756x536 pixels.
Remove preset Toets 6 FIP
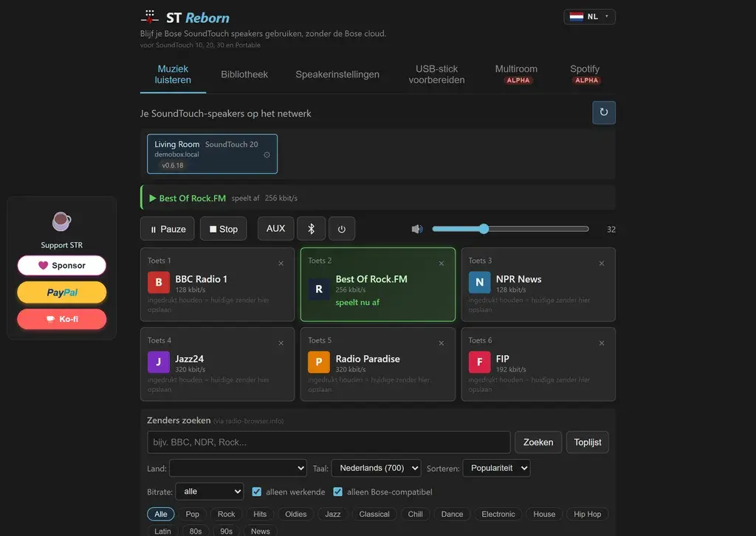pyautogui.click(x=602, y=343)
